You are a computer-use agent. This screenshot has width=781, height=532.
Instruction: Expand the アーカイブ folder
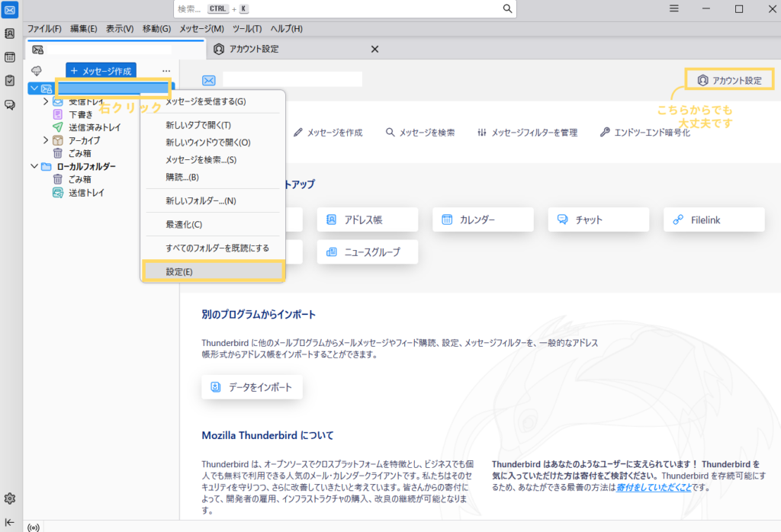[46, 140]
